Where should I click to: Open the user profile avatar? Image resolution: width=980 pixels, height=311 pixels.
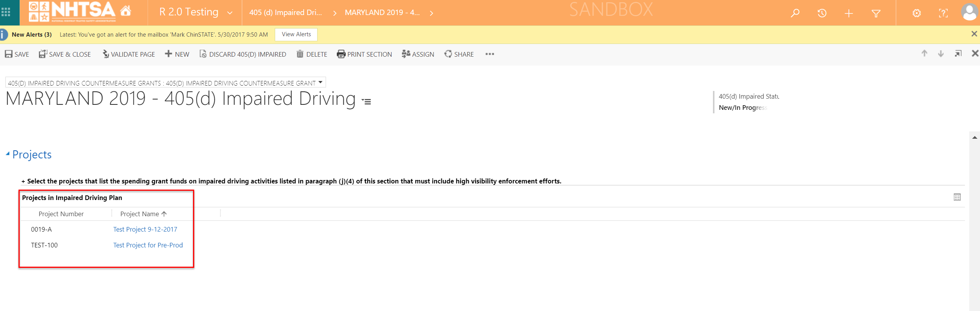pos(969,12)
